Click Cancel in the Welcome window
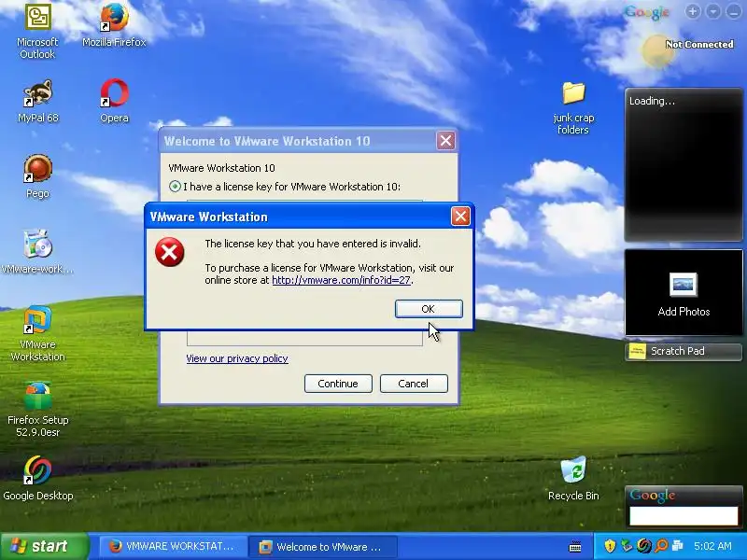Viewport: 747px width, 560px height. click(414, 384)
